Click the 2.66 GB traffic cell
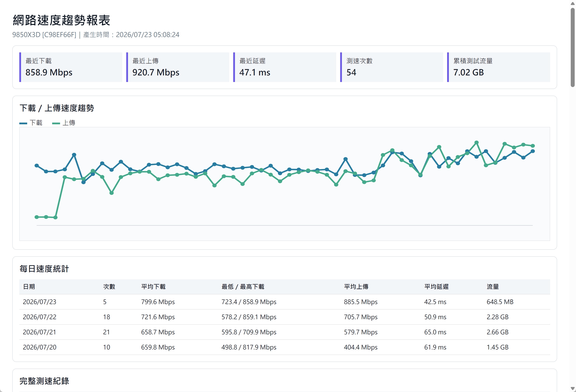Image resolution: width=576 pixels, height=392 pixels. click(498, 332)
